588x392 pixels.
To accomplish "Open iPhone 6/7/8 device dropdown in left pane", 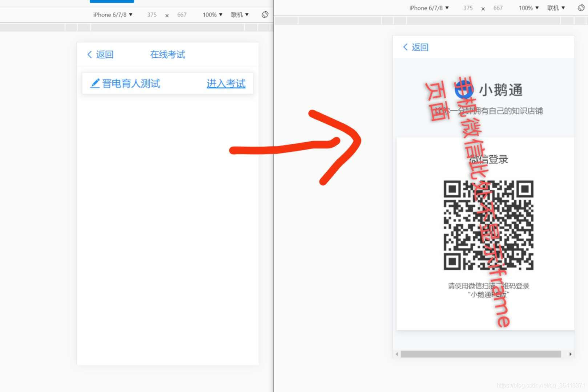I will [113, 15].
